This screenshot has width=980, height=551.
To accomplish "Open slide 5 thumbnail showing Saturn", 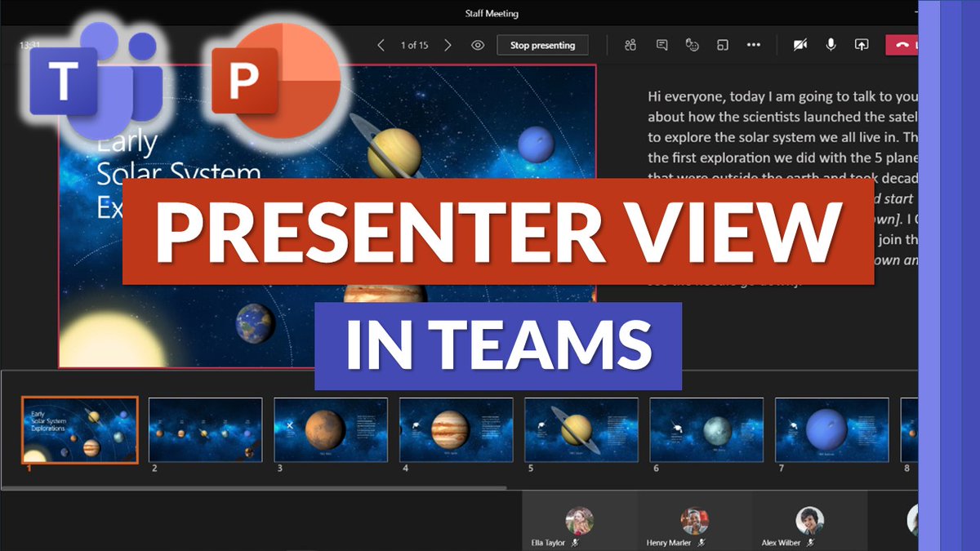I will (x=581, y=430).
